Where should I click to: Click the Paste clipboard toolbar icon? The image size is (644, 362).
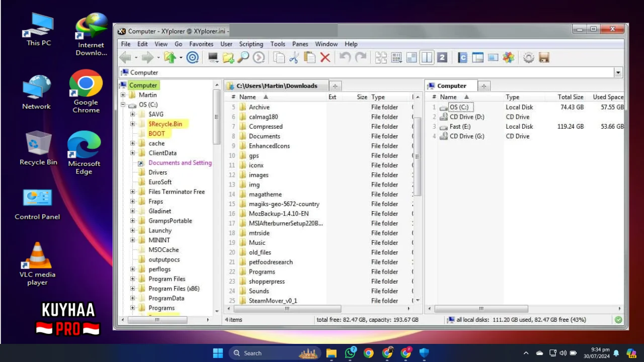309,58
